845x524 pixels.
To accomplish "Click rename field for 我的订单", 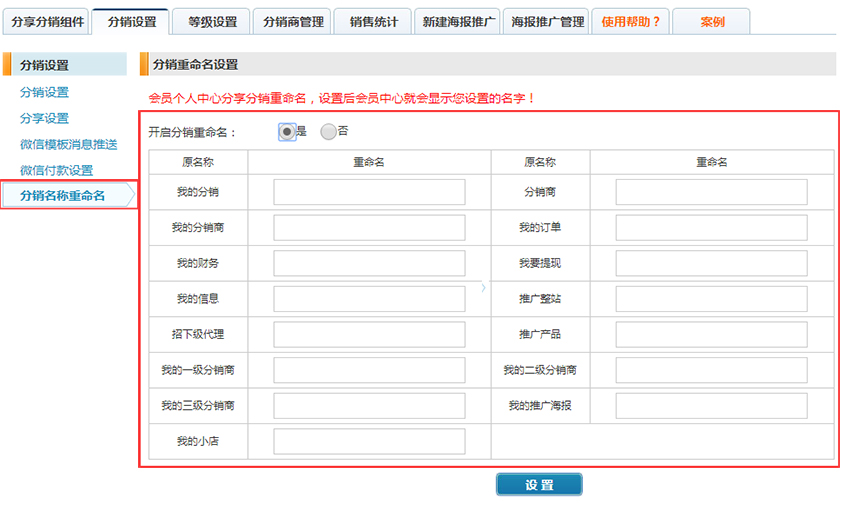I will (711, 227).
